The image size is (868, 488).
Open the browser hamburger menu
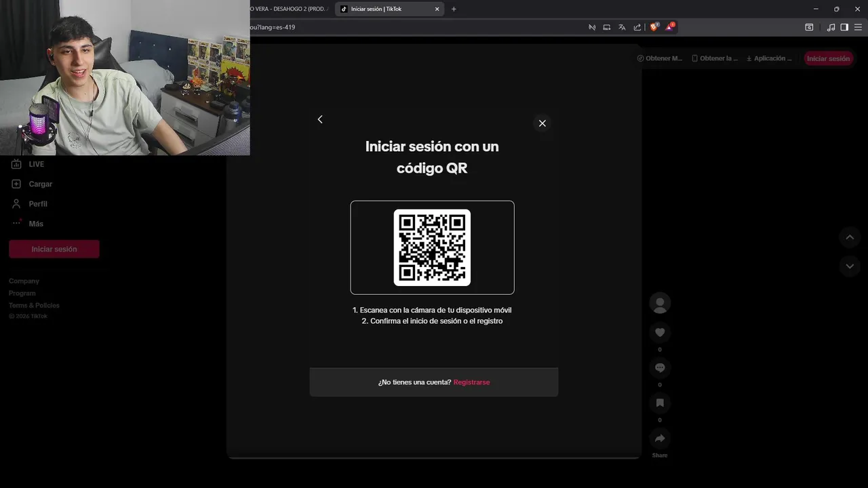859,27
